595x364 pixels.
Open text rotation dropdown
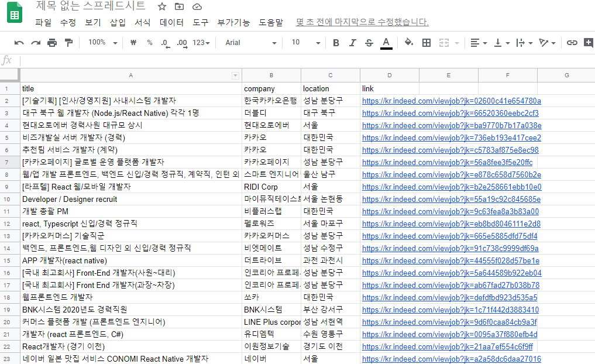coord(547,43)
